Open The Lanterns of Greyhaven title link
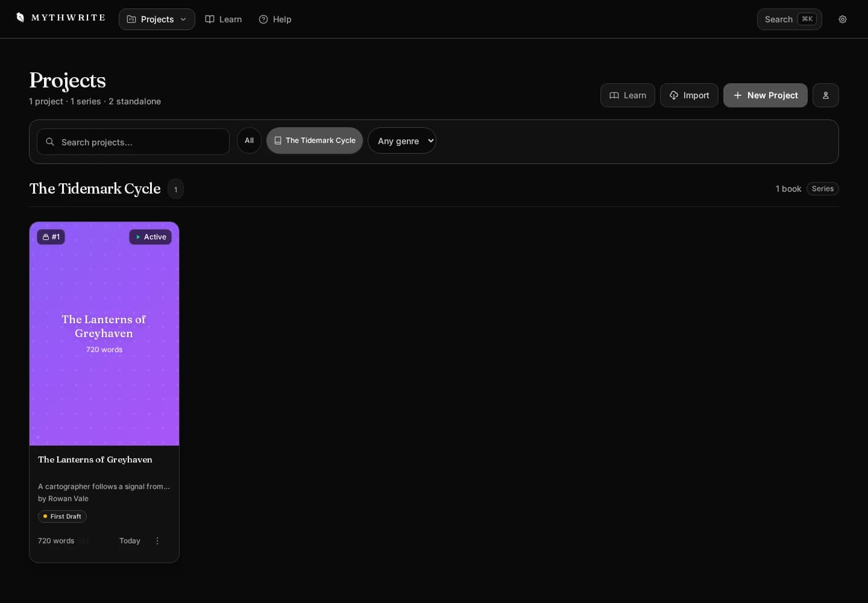Screen dimensions: 868x603 coord(95,459)
